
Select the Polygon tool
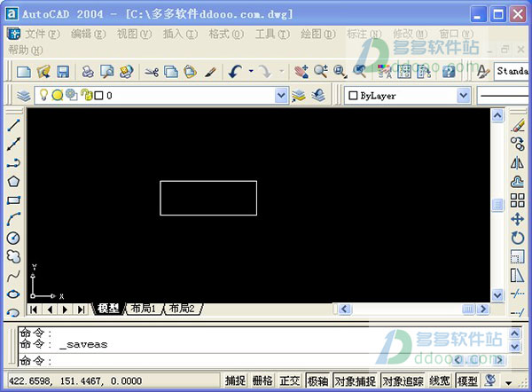tap(13, 182)
